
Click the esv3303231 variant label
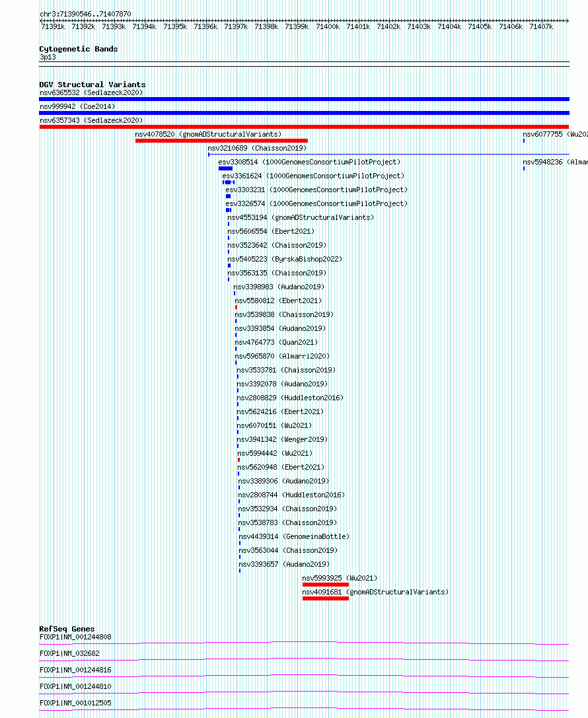316,190
